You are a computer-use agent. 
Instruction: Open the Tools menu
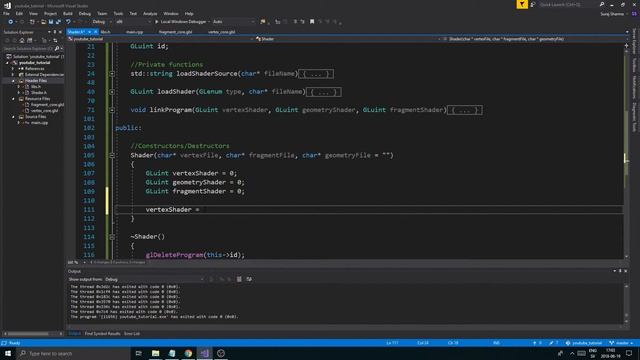tap(118, 13)
